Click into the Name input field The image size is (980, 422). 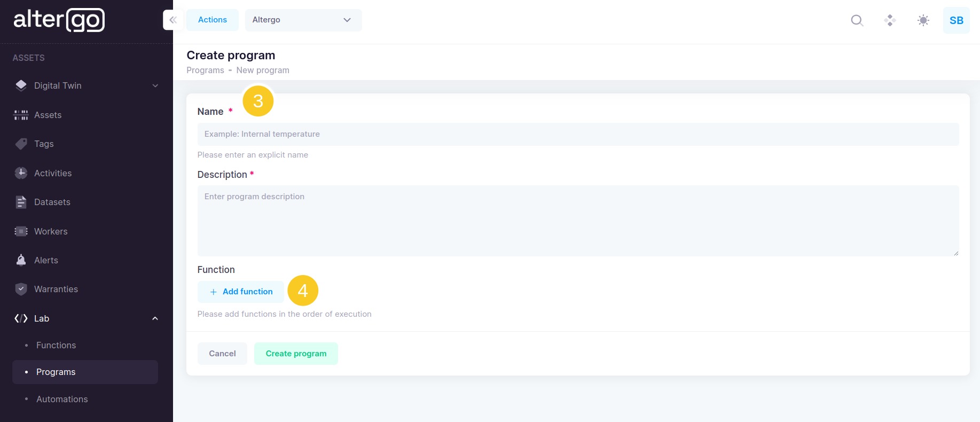578,134
